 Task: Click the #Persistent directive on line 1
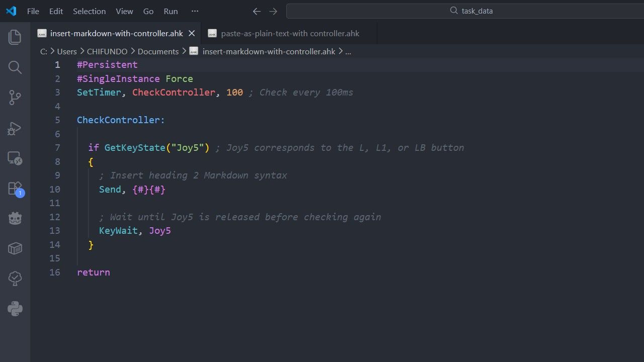point(107,65)
